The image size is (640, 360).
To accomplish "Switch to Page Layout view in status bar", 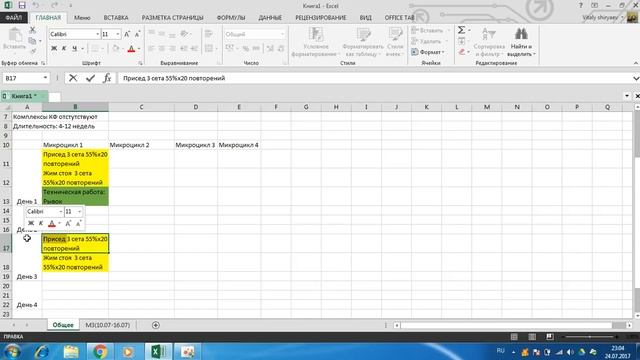I will pos(532,337).
